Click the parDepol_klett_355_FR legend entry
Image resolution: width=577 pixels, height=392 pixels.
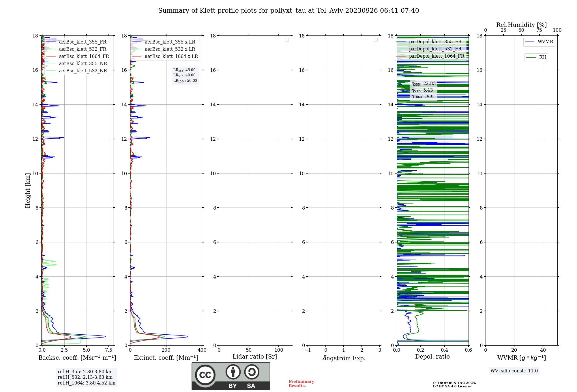point(435,42)
